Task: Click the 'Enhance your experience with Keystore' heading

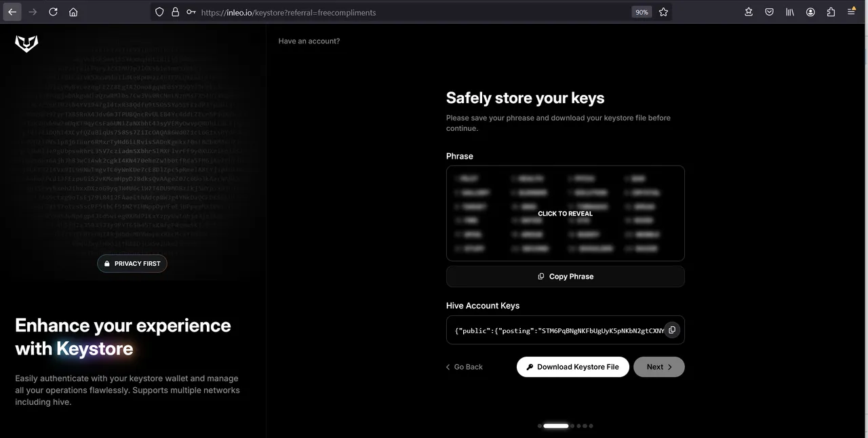Action: [123, 337]
